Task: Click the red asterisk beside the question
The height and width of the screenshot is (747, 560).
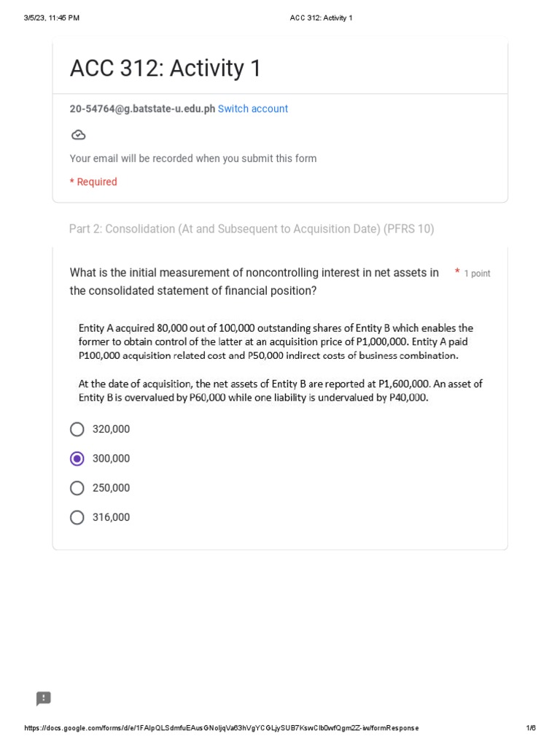Action: tap(457, 272)
